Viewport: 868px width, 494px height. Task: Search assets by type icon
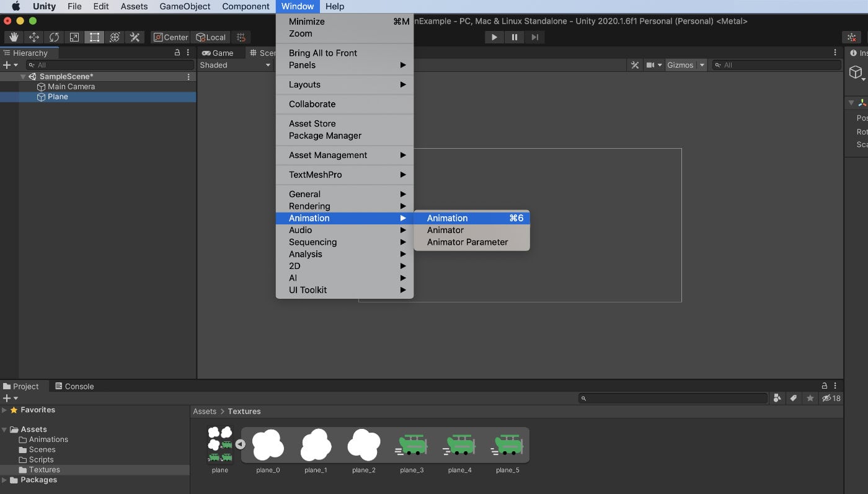click(x=777, y=399)
